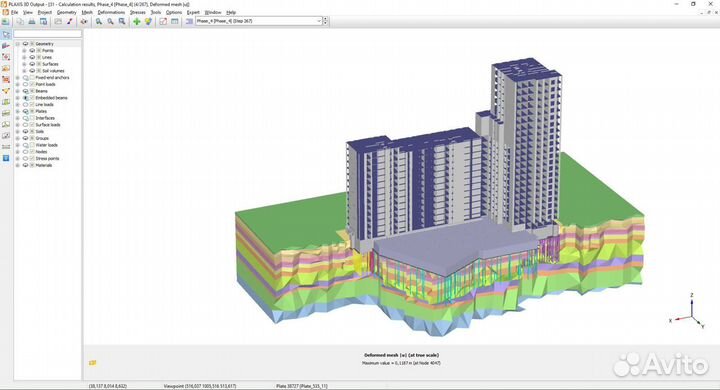
Task: Click the phase list icon beside dropdown
Action: 189,21
